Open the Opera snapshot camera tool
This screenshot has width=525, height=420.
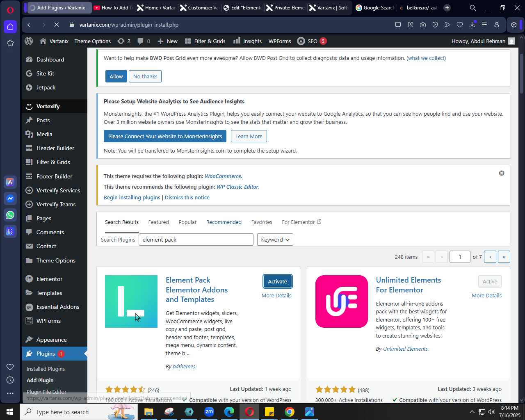pos(423,25)
